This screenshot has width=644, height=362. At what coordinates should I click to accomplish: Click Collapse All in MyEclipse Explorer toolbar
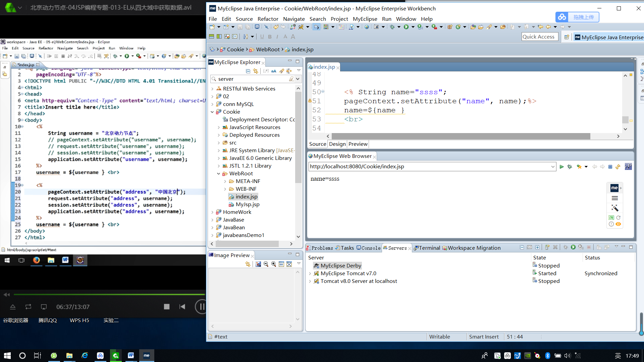[x=248, y=71]
